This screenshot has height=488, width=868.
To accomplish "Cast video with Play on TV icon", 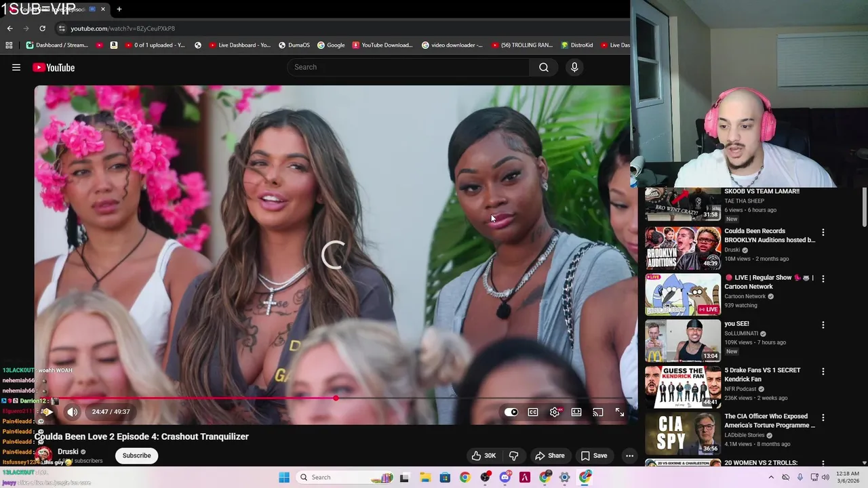I will pyautogui.click(x=598, y=412).
